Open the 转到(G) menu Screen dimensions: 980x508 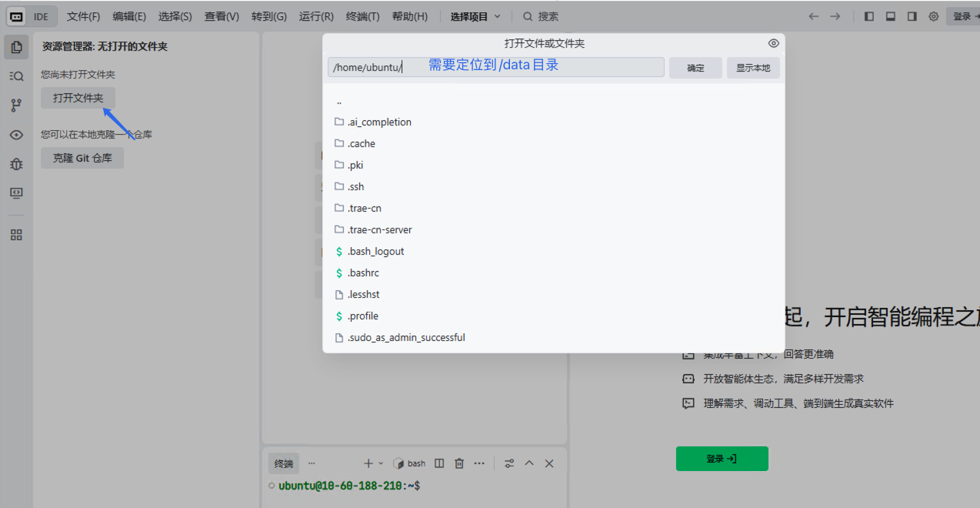pyautogui.click(x=269, y=16)
